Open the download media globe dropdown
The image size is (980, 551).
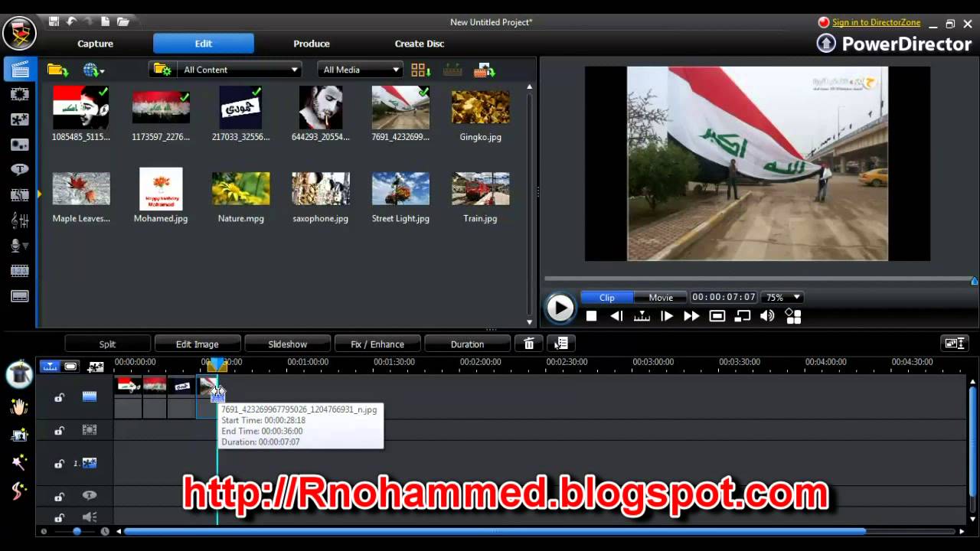coord(93,70)
